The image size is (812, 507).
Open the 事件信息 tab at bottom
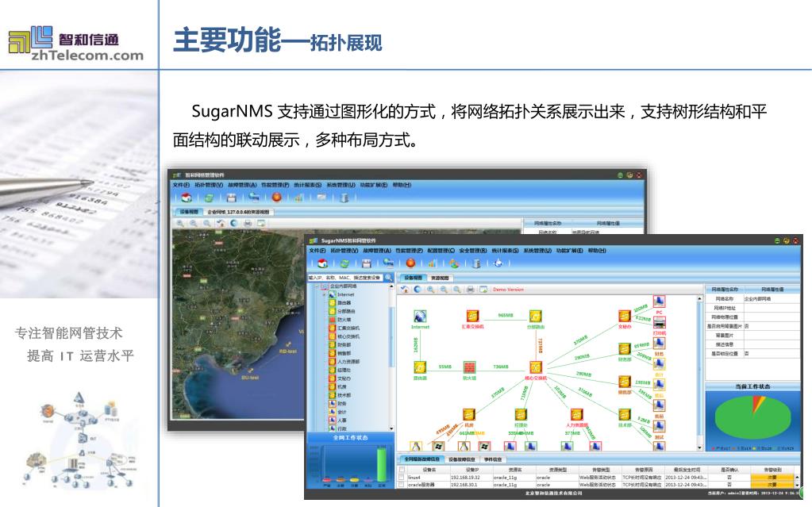[493, 459]
